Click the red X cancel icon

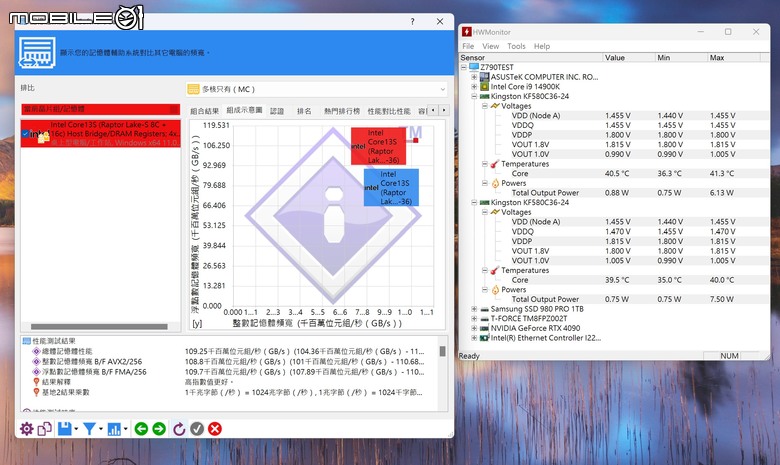tap(215, 429)
